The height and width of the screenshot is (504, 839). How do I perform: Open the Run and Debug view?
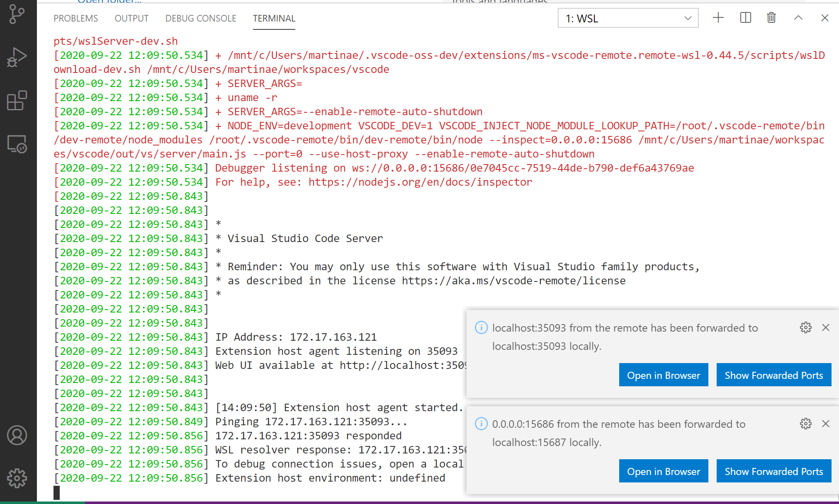pyautogui.click(x=17, y=56)
